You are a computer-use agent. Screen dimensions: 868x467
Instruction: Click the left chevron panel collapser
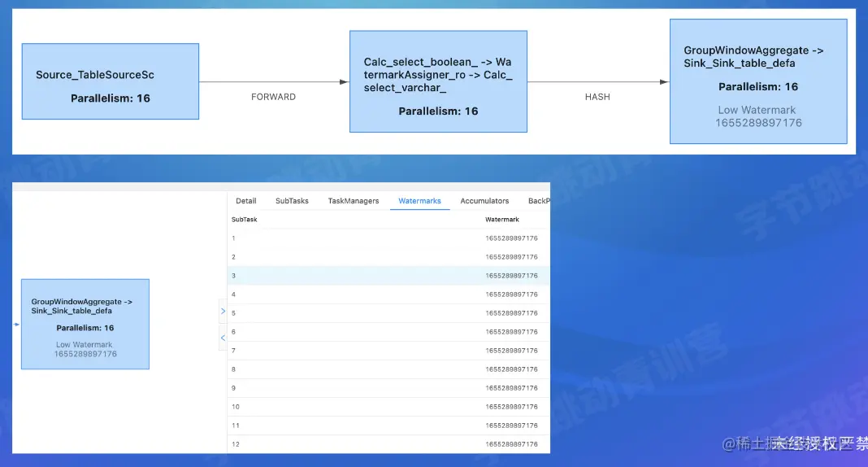(x=223, y=338)
